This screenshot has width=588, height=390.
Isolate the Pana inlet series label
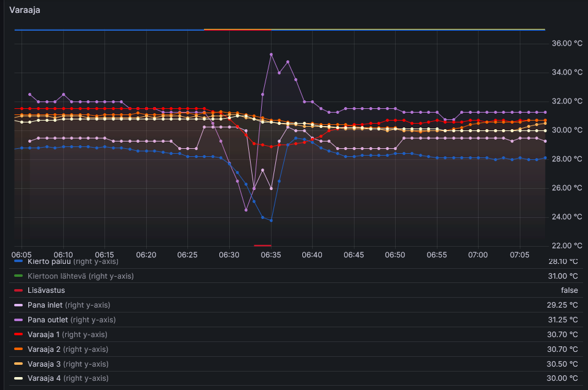(x=45, y=305)
